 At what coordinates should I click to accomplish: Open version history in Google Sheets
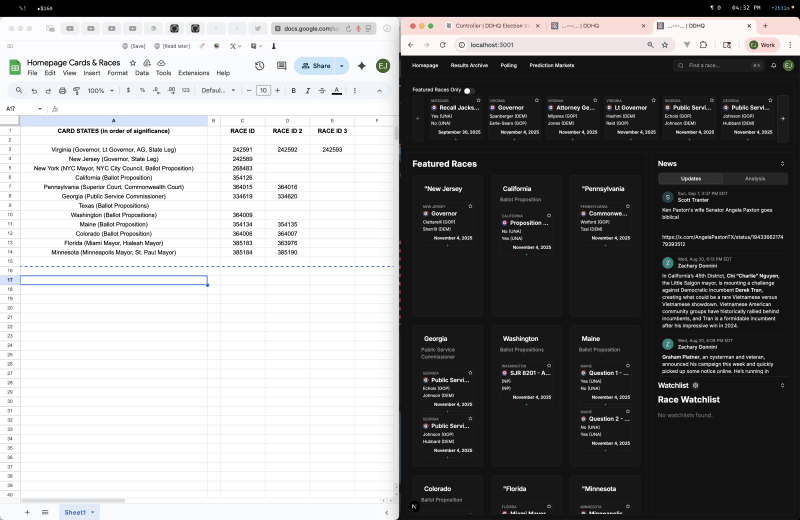pyautogui.click(x=260, y=66)
